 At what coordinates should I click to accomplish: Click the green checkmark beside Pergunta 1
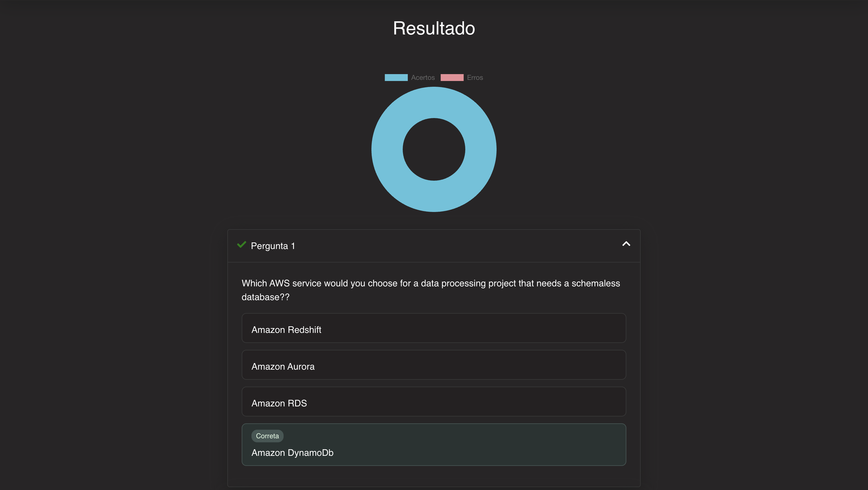point(242,245)
